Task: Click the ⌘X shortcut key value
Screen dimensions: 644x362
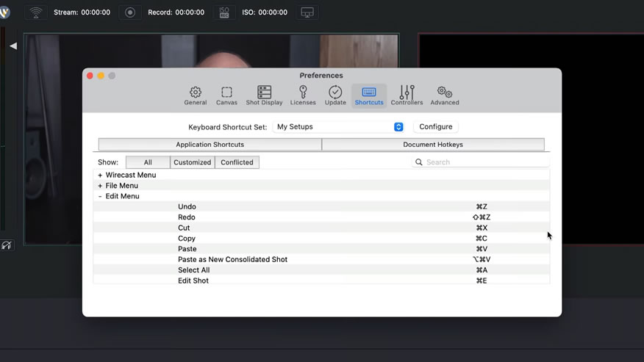Action: pyautogui.click(x=482, y=228)
